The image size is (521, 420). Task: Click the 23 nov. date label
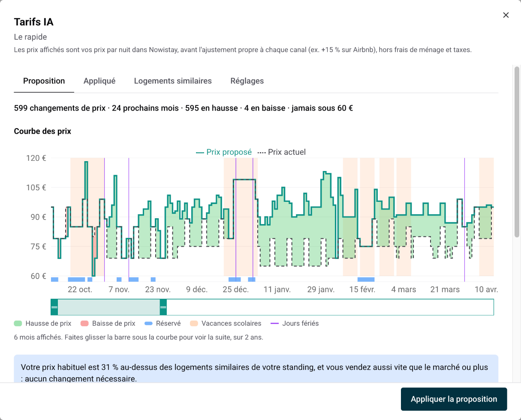tap(158, 290)
